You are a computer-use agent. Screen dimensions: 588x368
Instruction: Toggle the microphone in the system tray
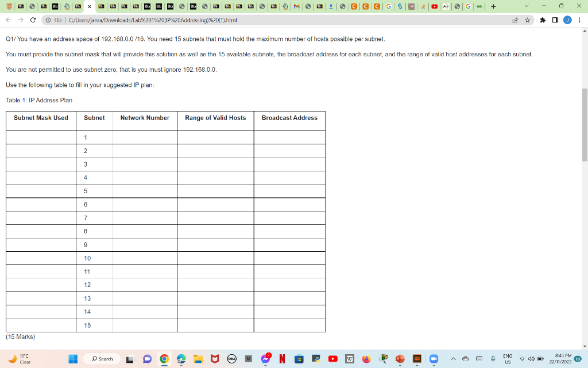pyautogui.click(x=493, y=359)
